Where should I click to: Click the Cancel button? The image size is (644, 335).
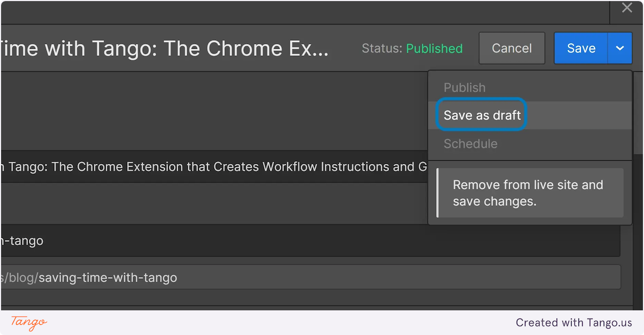(511, 48)
